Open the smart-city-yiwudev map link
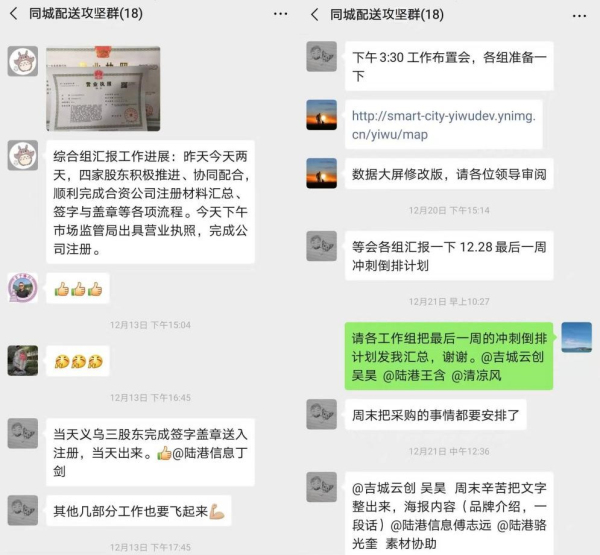 (444, 125)
